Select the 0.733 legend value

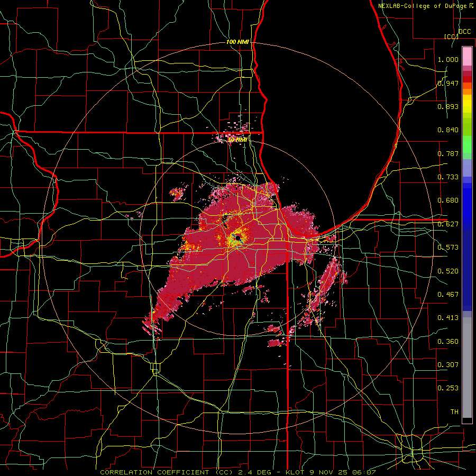tap(448, 177)
